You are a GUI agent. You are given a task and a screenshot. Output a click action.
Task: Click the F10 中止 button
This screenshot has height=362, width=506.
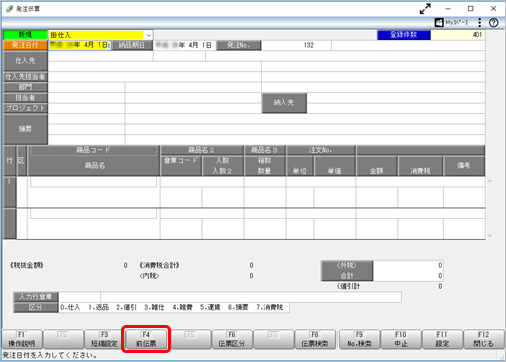coord(401,339)
